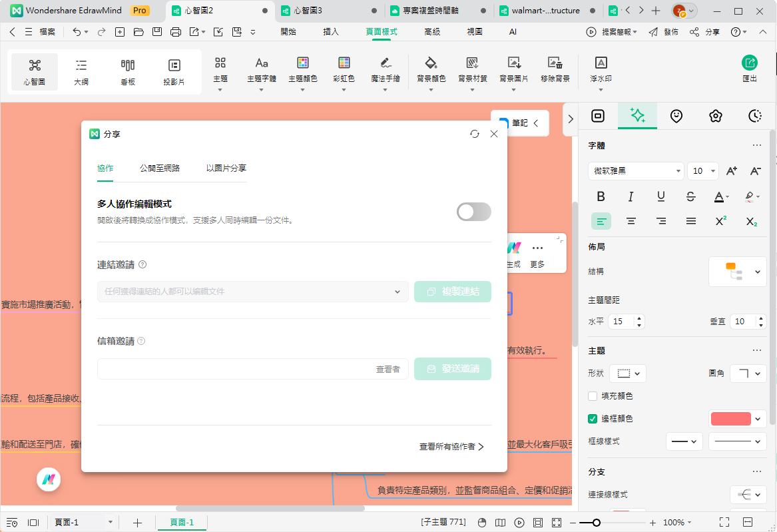
Task: Open the 結構 layout structure dropdown
Action: (737, 272)
